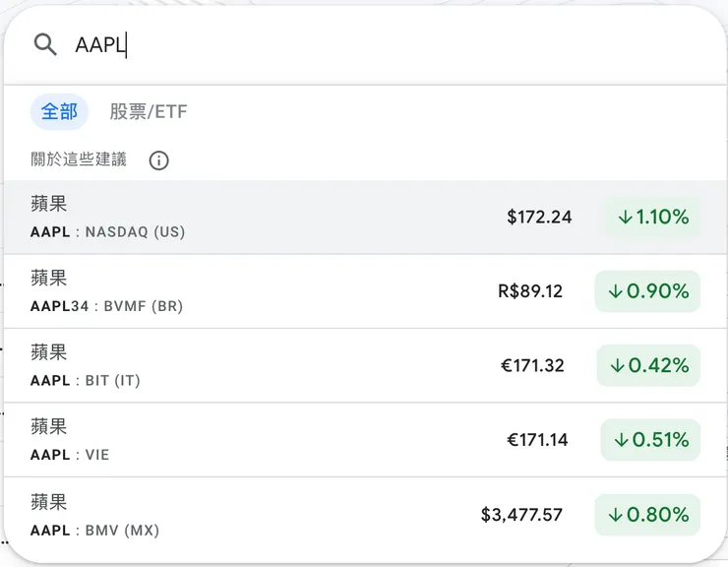Click the R$89.12 price value
This screenshot has height=567, width=728.
click(530, 291)
